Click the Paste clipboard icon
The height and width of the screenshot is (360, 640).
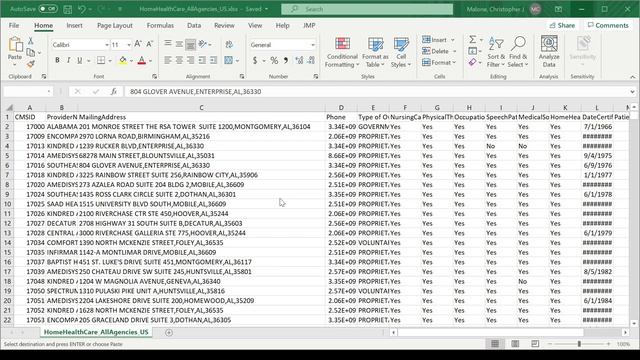15,45
